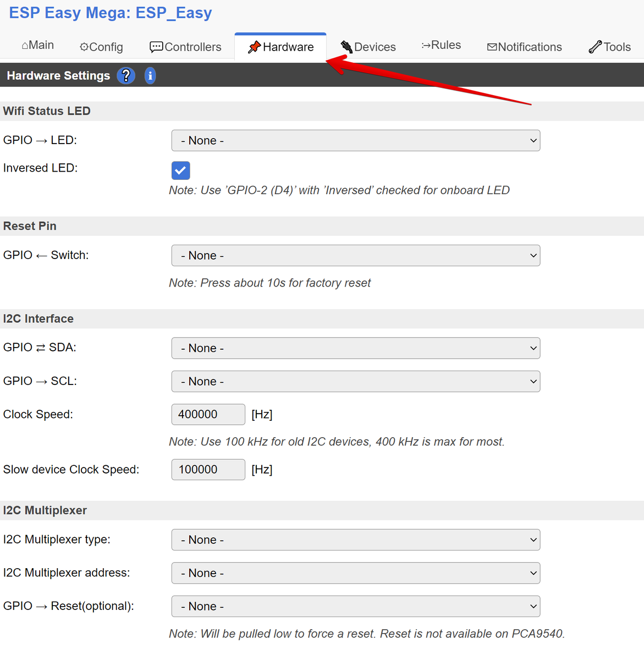The image size is (644, 660).
Task: Choose an I2C Multiplexer type
Action: tap(356, 540)
